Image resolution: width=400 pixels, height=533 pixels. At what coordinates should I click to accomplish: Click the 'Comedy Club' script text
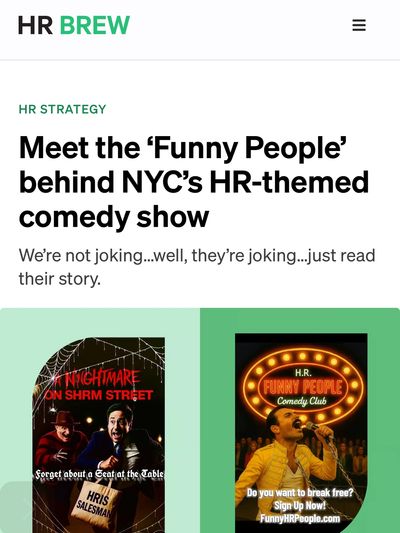tap(301, 401)
